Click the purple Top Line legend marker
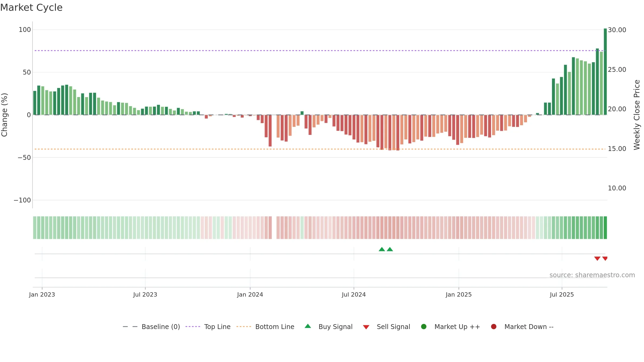 click(x=193, y=327)
